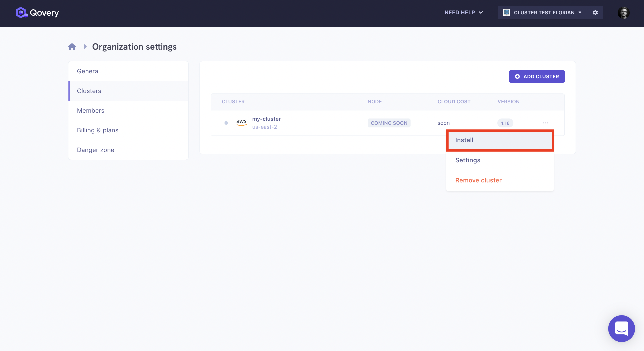Select Install from the cluster menu
Screen dimensions: 644x351
pos(500,140)
